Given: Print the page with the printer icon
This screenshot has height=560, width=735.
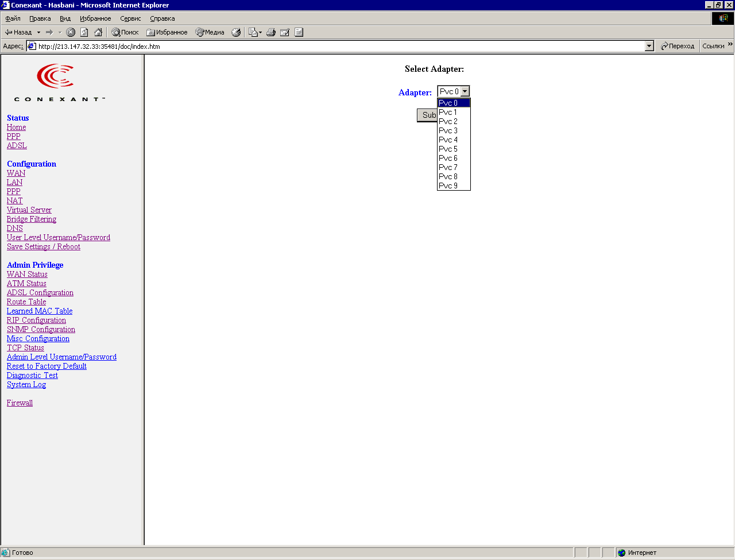Looking at the screenshot, I should [271, 32].
